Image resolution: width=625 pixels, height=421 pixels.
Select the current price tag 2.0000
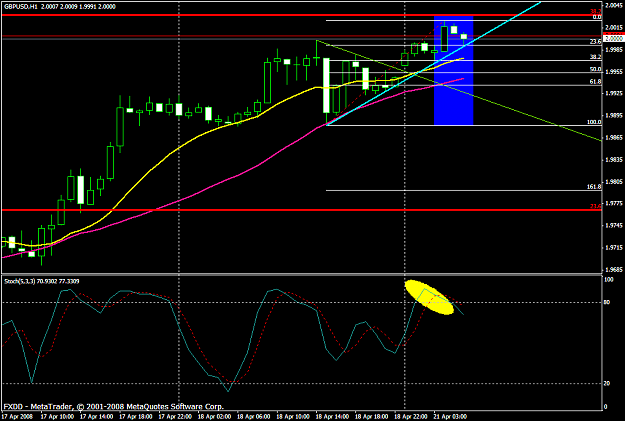(x=614, y=39)
